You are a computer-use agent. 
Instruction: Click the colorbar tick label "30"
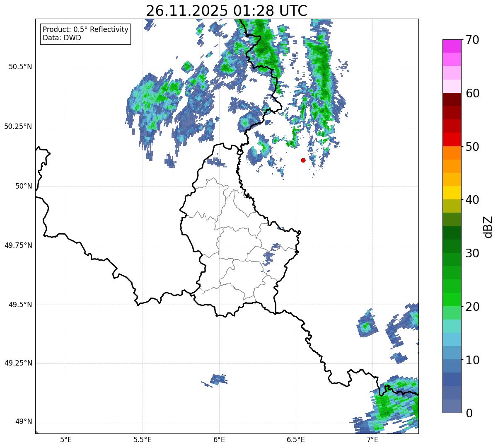click(x=472, y=253)
